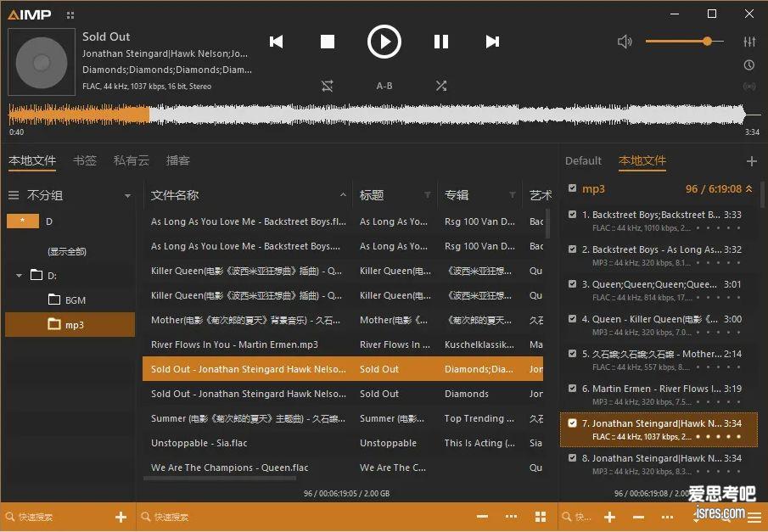The height and width of the screenshot is (532, 768).
Task: Open the AIMP main menu grid icon
Action: [70, 15]
